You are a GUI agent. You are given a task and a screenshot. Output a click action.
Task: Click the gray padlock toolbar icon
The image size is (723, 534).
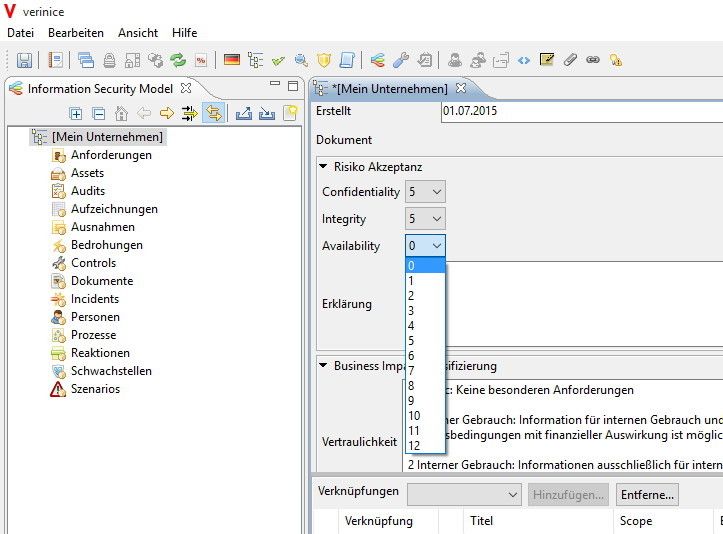pyautogui.click(x=109, y=60)
